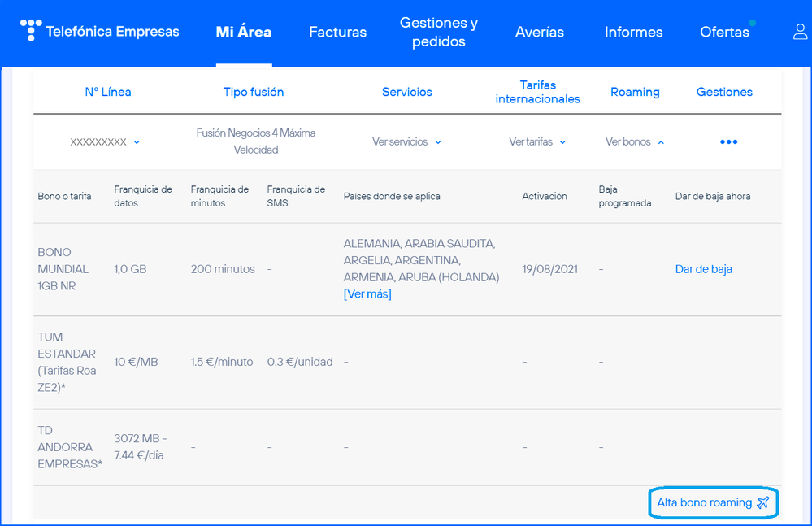Click the Alta bono roaming button
This screenshot has height=526, width=812.
click(x=704, y=503)
